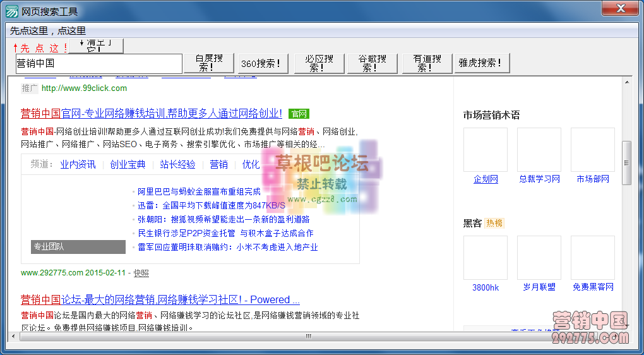Click the gray 推广 label
This screenshot has height=355, width=644.
point(30,88)
